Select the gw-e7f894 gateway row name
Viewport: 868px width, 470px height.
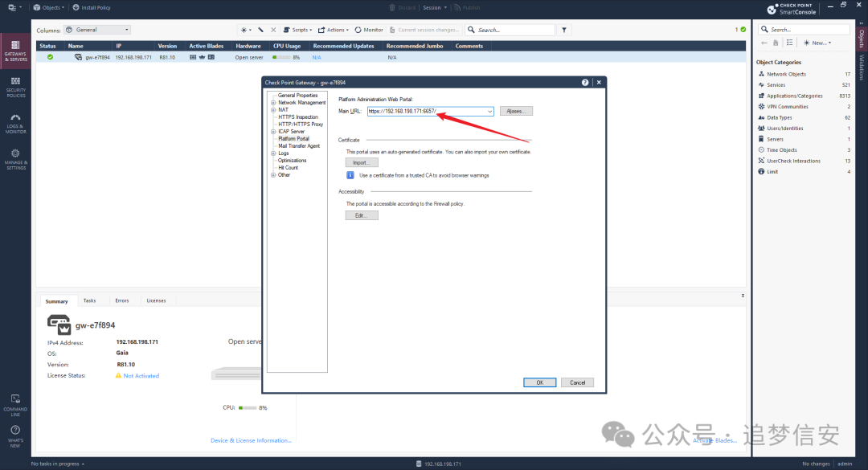coord(97,58)
